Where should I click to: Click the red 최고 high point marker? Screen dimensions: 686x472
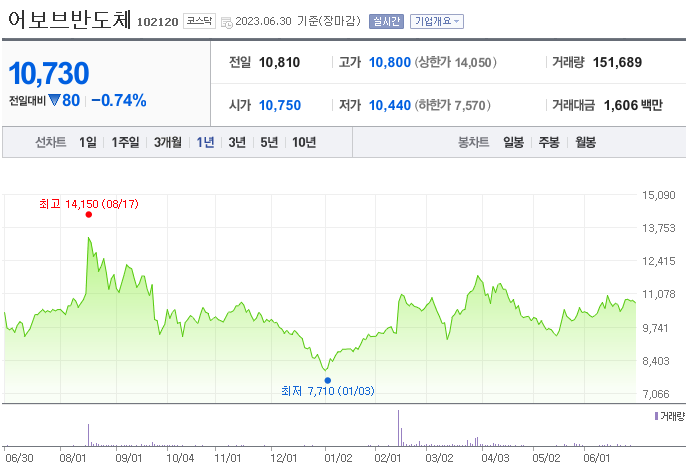pos(89,214)
